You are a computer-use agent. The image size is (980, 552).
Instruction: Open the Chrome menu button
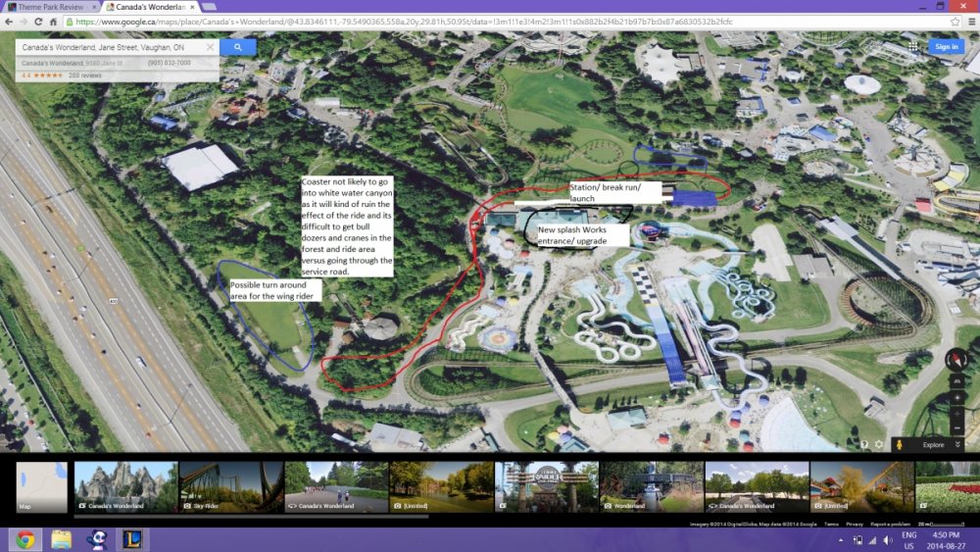tap(970, 21)
